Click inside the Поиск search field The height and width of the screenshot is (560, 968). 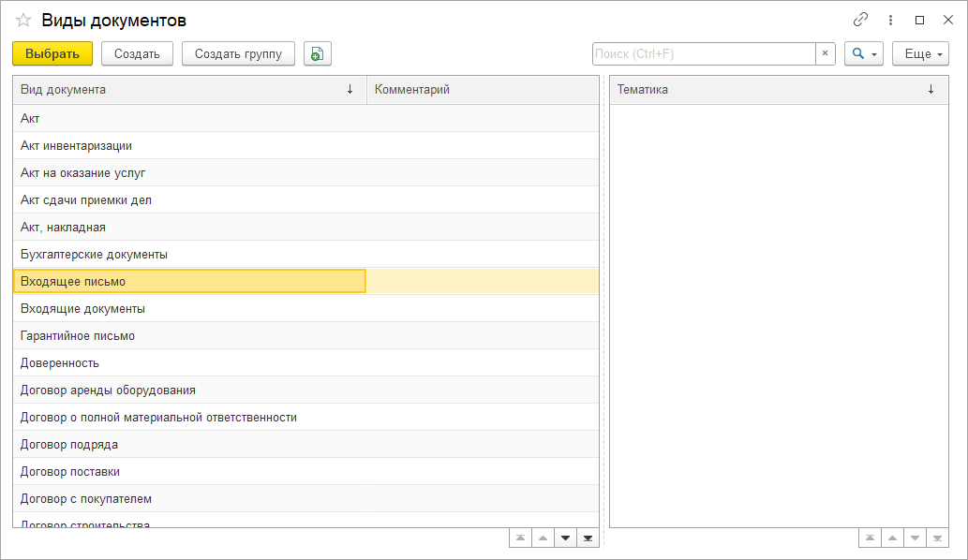[703, 54]
